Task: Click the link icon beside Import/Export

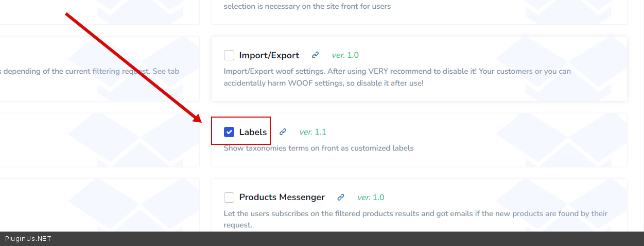Action: [x=316, y=55]
